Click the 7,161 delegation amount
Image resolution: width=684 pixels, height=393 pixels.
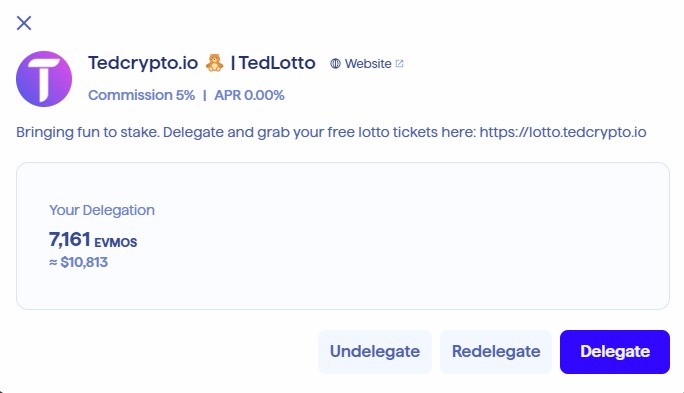(x=70, y=239)
